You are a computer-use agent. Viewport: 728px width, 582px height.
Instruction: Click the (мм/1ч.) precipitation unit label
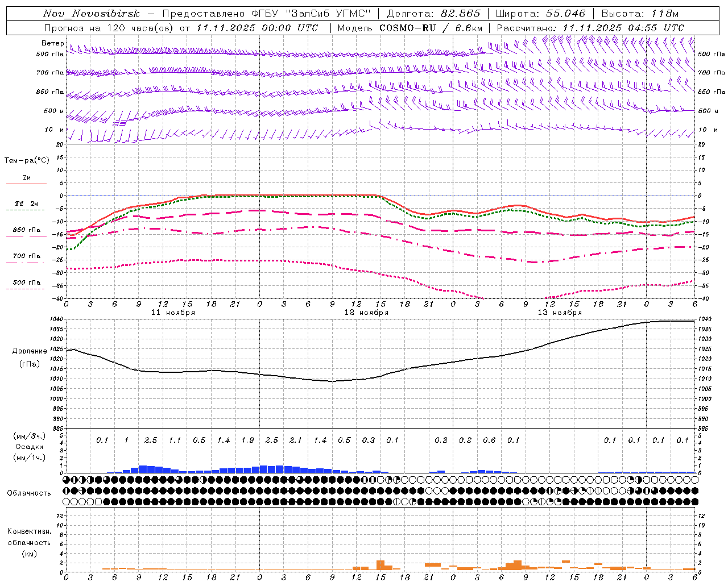click(30, 458)
